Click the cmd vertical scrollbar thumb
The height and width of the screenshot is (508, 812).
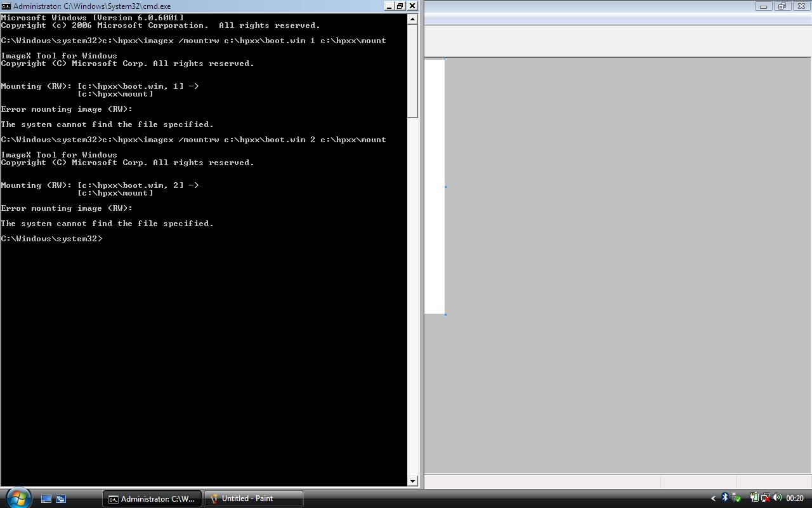(x=412, y=71)
